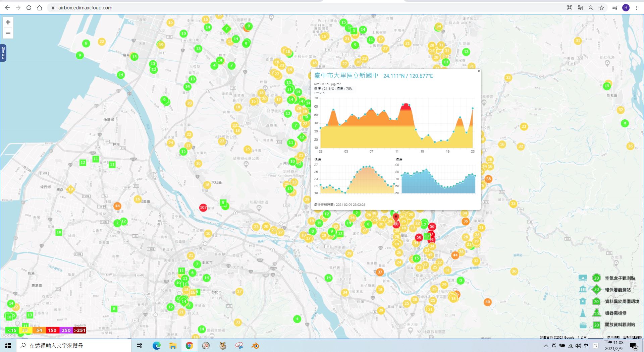Image resolution: width=644 pixels, height=352 pixels.
Task: Select the orange 36 sensor marker
Action: click(465, 221)
